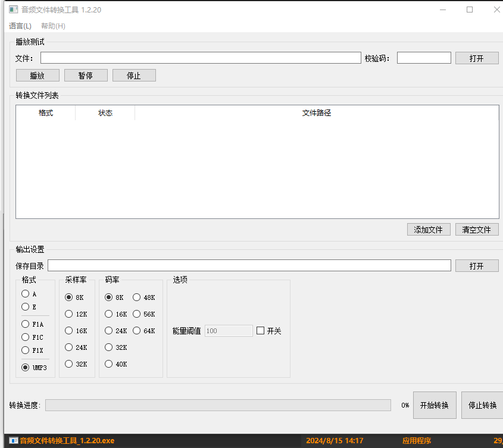This screenshot has height=448, width=503.
Task: Click the 播放 button
Action: [38, 76]
